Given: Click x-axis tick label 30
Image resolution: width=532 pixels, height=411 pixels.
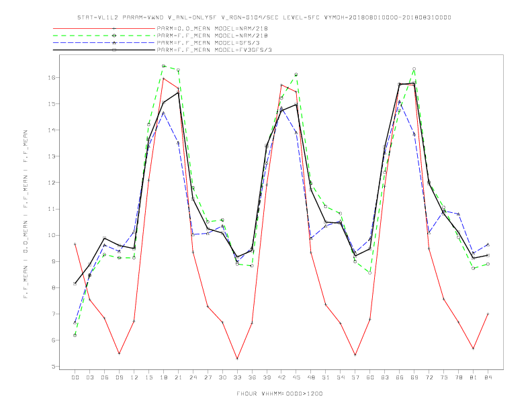Looking at the screenshot, I should (222, 377).
